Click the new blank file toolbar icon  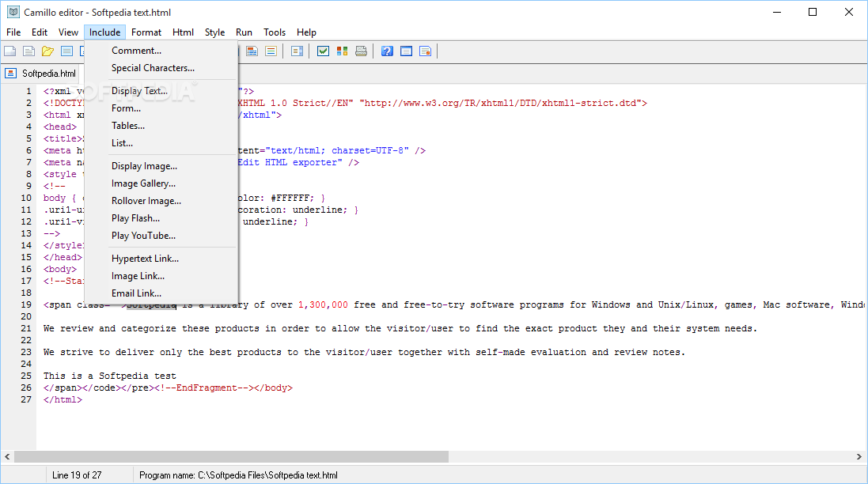pos(10,51)
